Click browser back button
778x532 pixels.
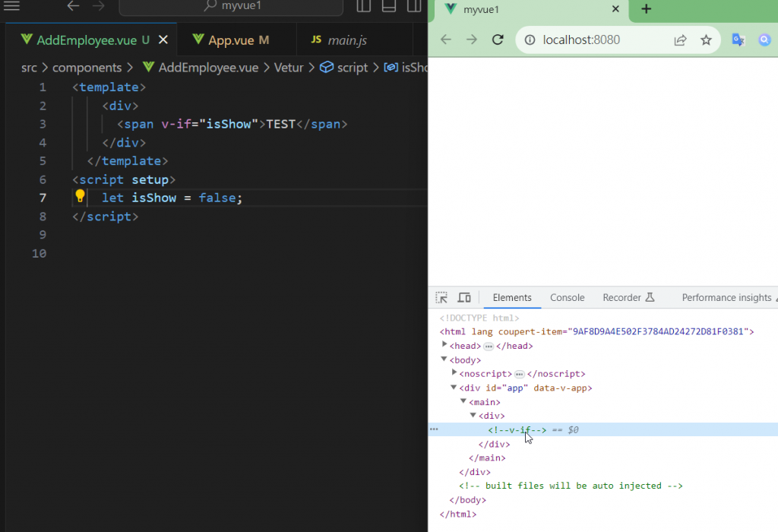[x=446, y=40]
